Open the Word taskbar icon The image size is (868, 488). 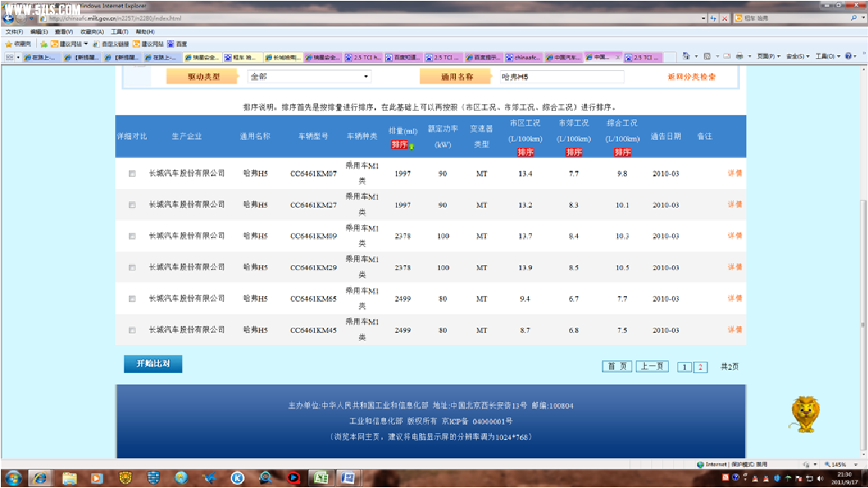348,478
